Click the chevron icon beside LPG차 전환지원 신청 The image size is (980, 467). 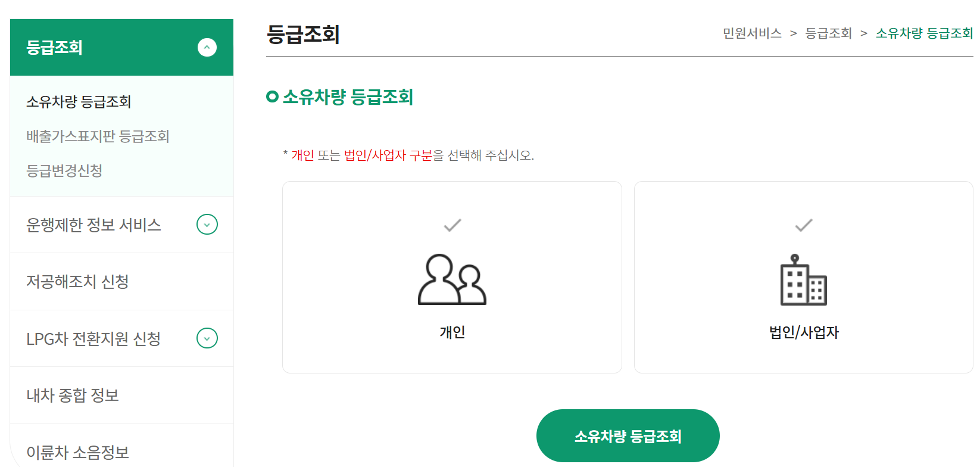coord(207,338)
